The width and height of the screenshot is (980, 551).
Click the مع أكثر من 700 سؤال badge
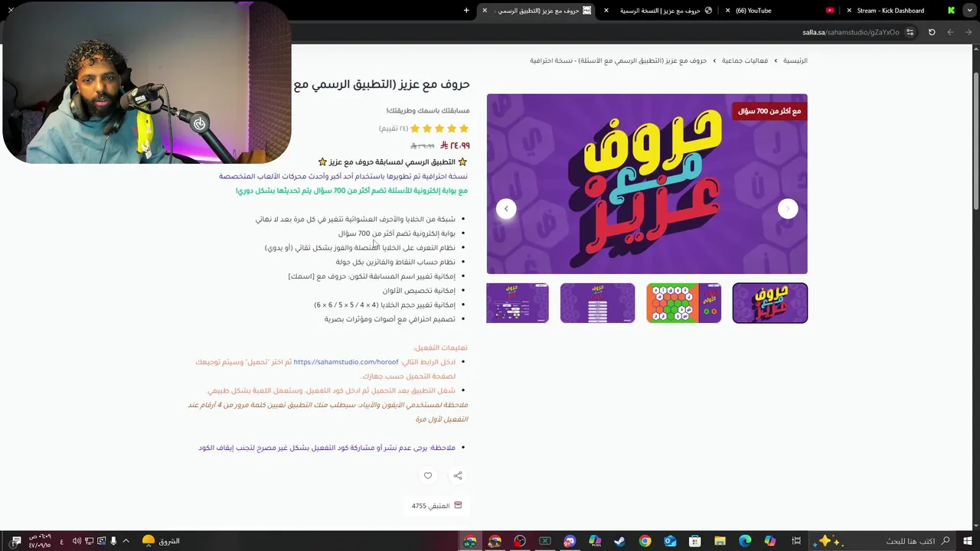(x=769, y=111)
